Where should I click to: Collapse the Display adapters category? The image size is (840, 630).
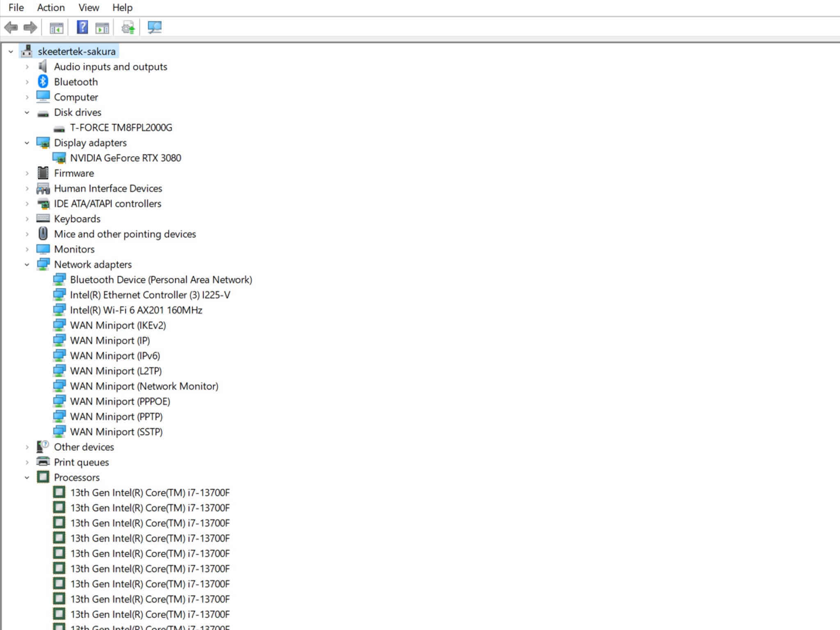(27, 143)
